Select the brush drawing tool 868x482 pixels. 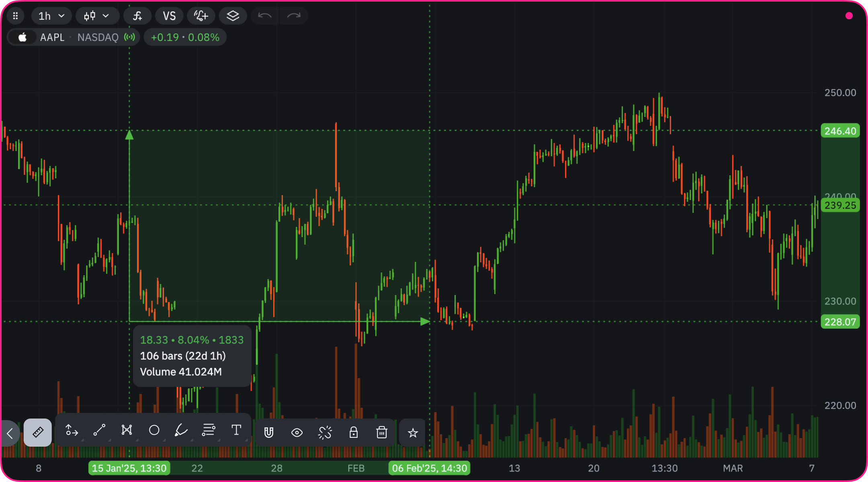point(181,430)
